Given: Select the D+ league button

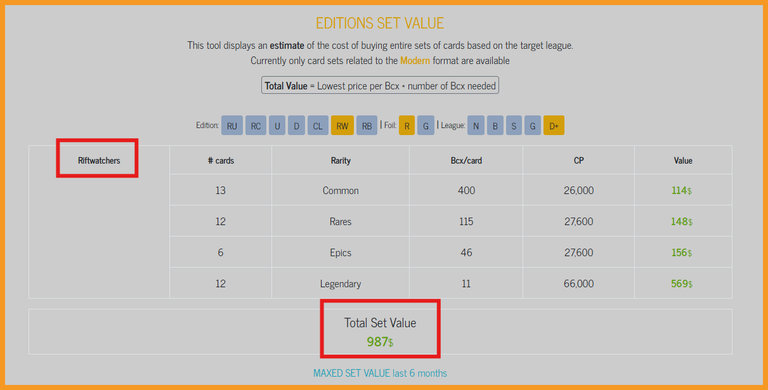Looking at the screenshot, I should tap(554, 125).
